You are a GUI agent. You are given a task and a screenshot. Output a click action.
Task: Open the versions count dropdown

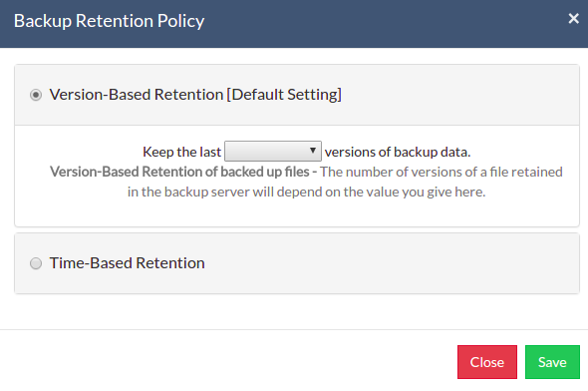tap(273, 152)
